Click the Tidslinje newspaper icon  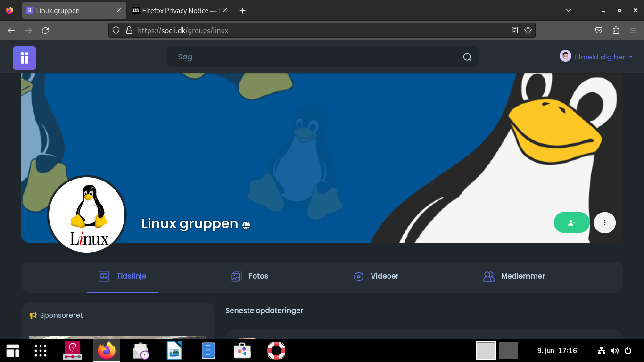105,277
